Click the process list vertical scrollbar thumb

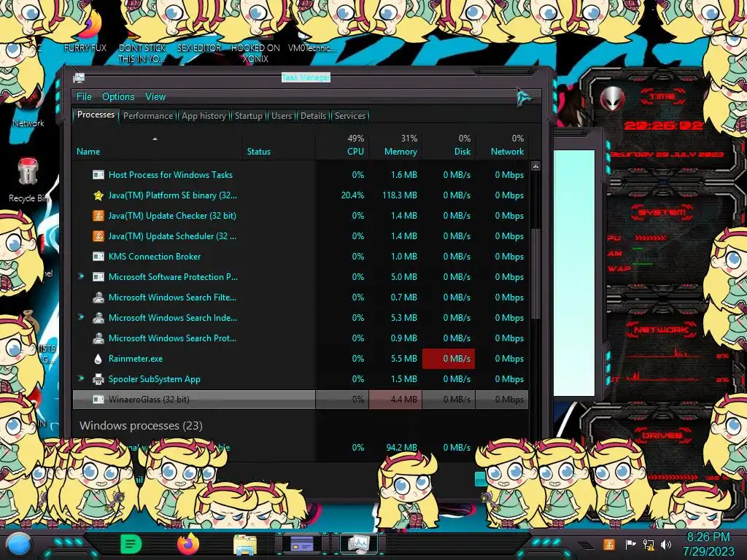click(x=535, y=273)
